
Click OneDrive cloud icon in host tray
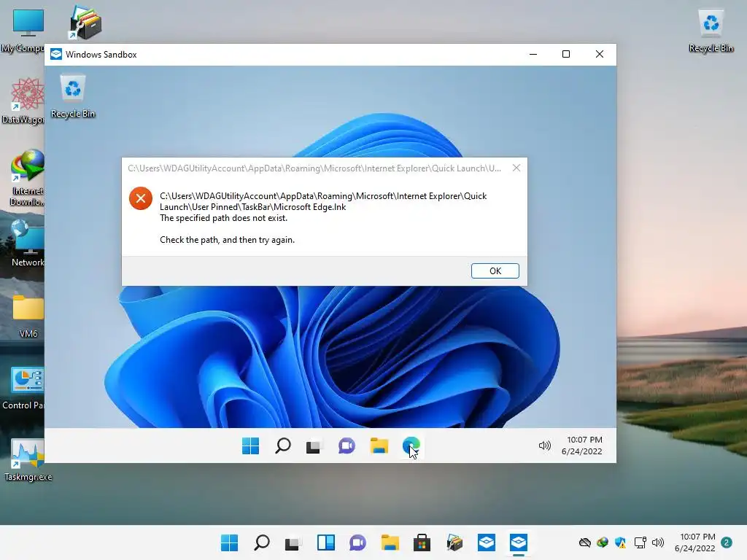click(x=584, y=542)
